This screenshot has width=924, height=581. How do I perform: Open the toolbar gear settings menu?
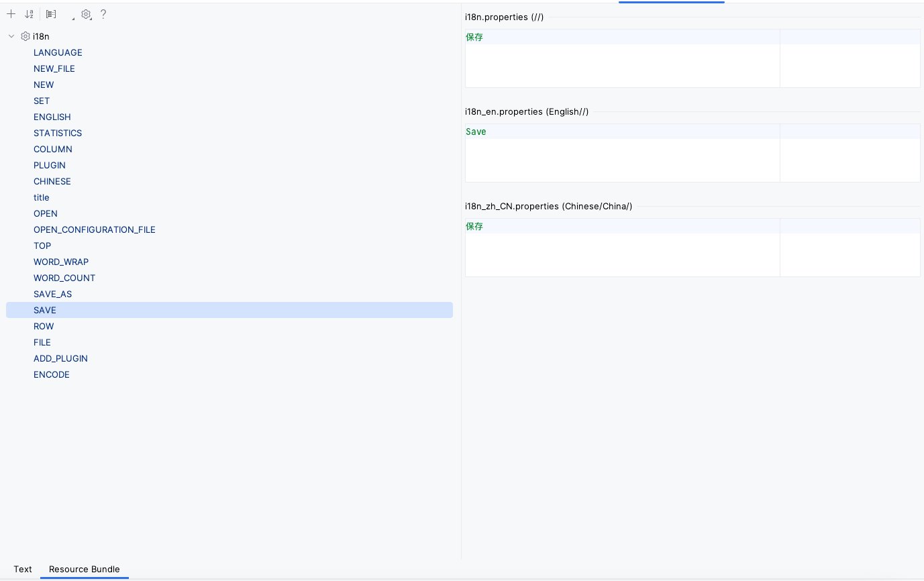pyautogui.click(x=86, y=14)
